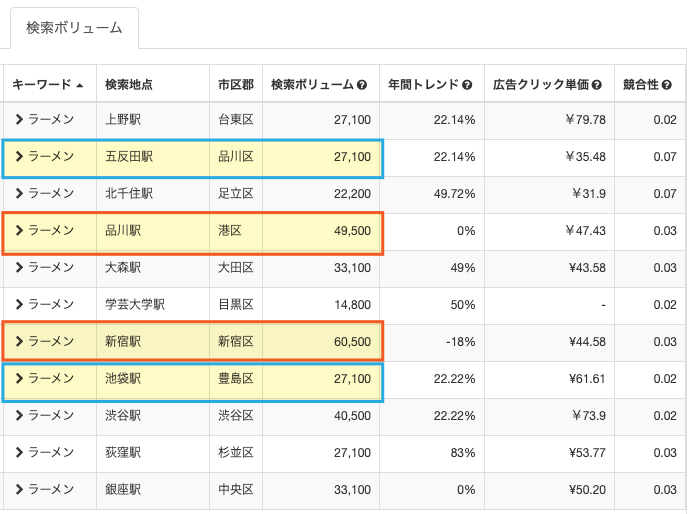This screenshot has height=514, width=695.
Task: Expand the 学芸大学駅 ラーメン row
Action: pyautogui.click(x=19, y=304)
